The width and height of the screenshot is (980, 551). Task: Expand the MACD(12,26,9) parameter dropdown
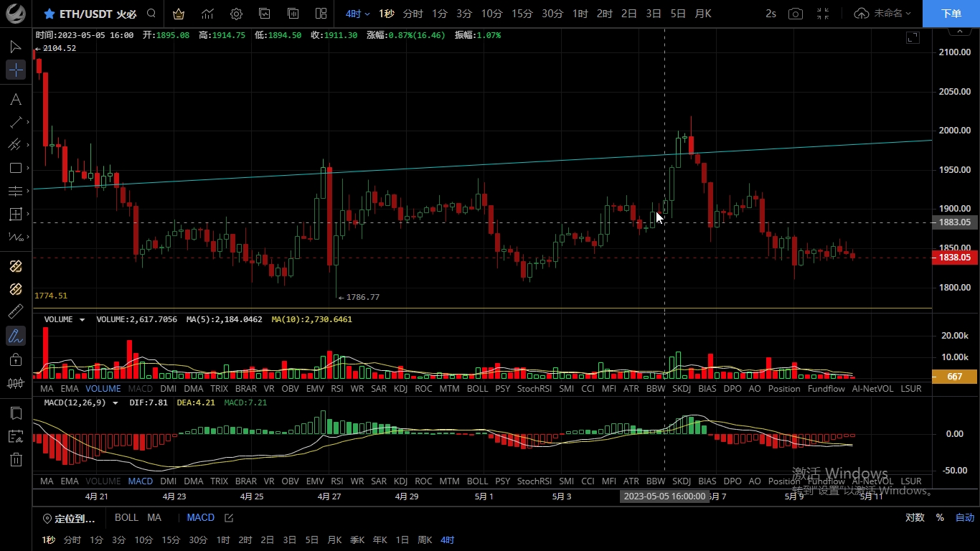pyautogui.click(x=115, y=403)
